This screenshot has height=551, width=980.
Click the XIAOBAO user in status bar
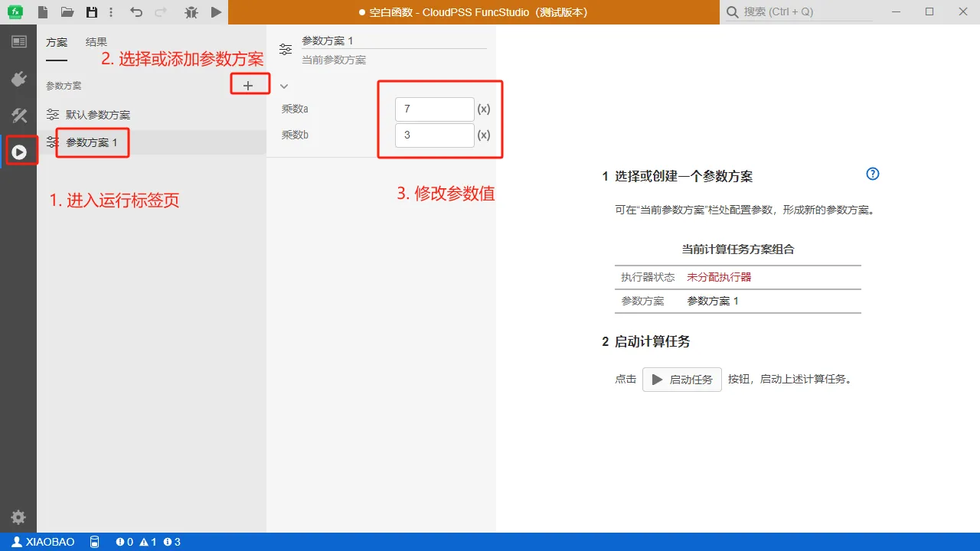tap(44, 542)
